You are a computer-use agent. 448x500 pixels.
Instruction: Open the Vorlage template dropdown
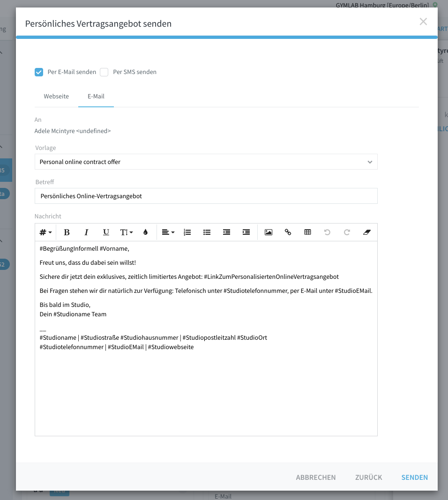pyautogui.click(x=206, y=162)
